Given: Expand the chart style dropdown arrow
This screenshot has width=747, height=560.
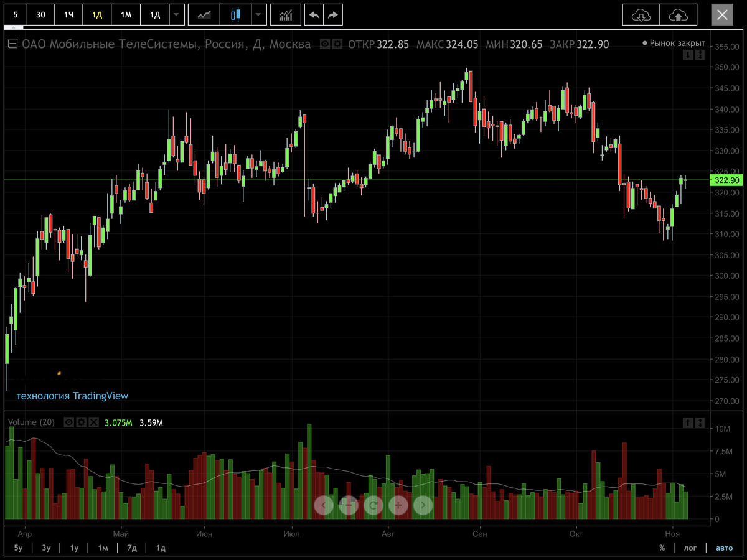Looking at the screenshot, I should pos(259,15).
